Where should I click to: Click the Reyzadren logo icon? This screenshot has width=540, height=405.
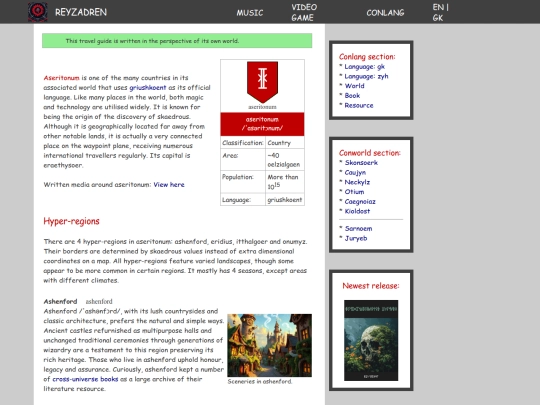click(x=38, y=11)
